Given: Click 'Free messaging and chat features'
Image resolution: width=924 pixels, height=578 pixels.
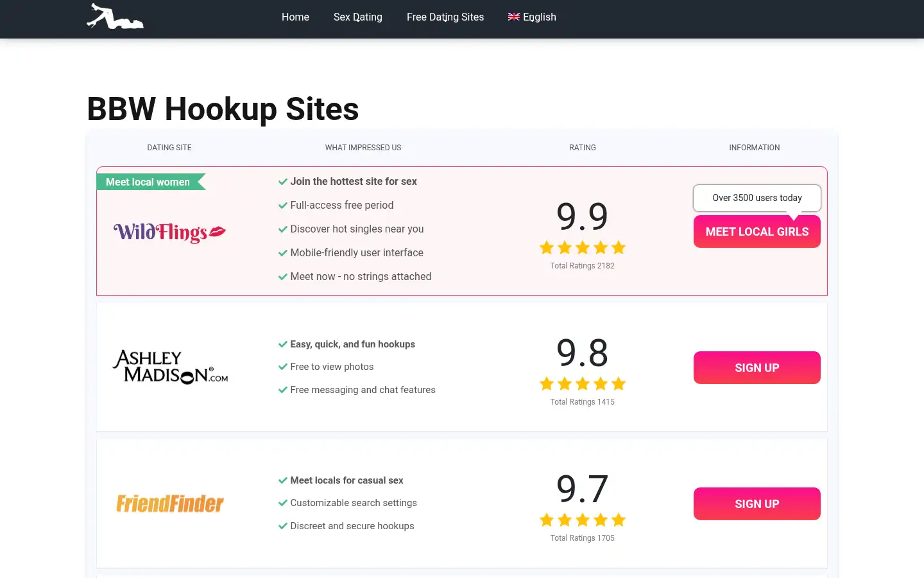Looking at the screenshot, I should 363,390.
